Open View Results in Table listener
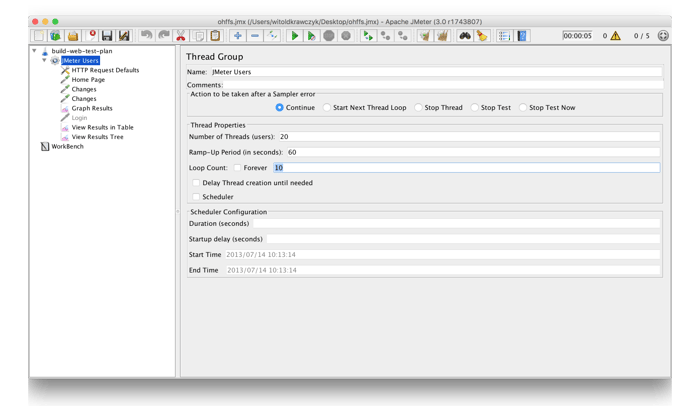The height and width of the screenshot is (419, 700). 102,127
